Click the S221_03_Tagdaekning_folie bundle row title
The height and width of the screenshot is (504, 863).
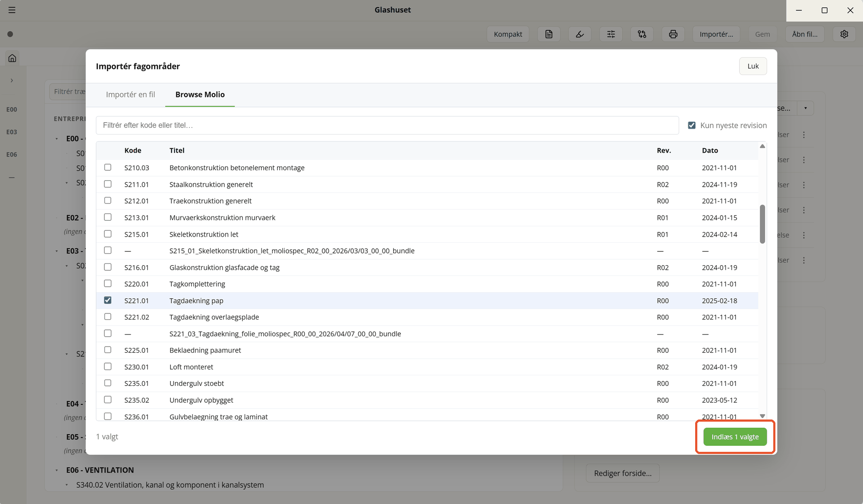tap(285, 334)
